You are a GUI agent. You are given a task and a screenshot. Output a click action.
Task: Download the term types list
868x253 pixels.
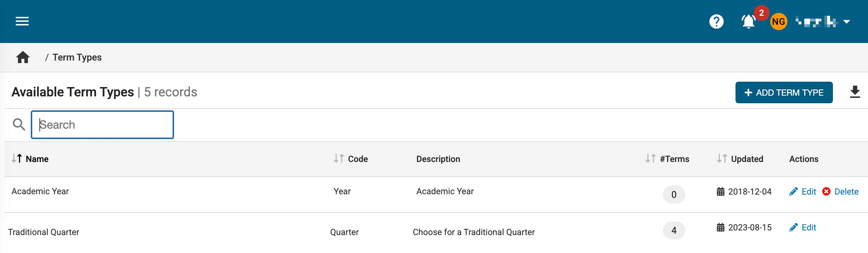[x=855, y=92]
